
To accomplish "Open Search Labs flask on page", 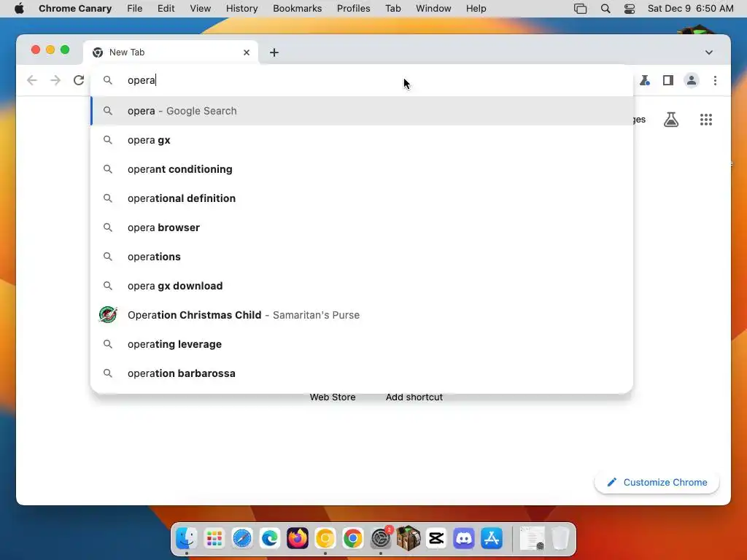I will pyautogui.click(x=671, y=120).
